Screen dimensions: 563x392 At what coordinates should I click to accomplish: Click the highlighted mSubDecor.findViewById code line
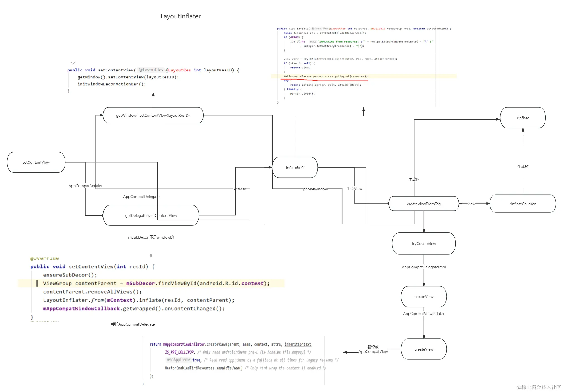coord(156,283)
